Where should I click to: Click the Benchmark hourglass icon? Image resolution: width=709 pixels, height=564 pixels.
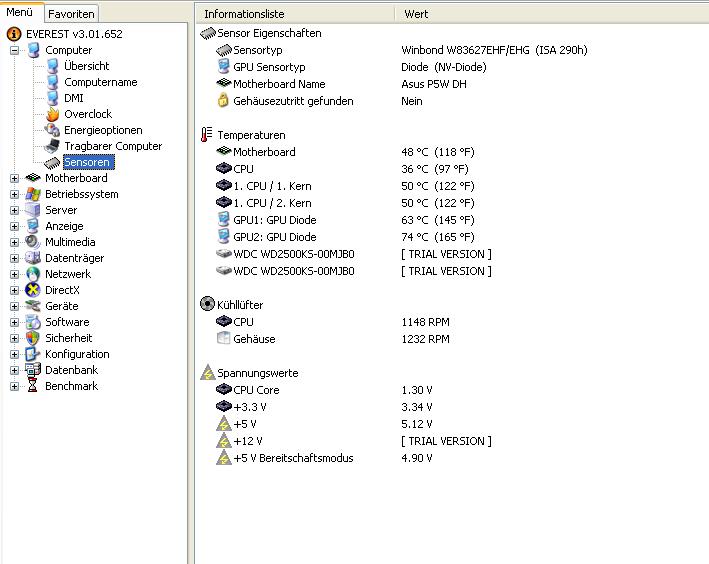tap(33, 386)
